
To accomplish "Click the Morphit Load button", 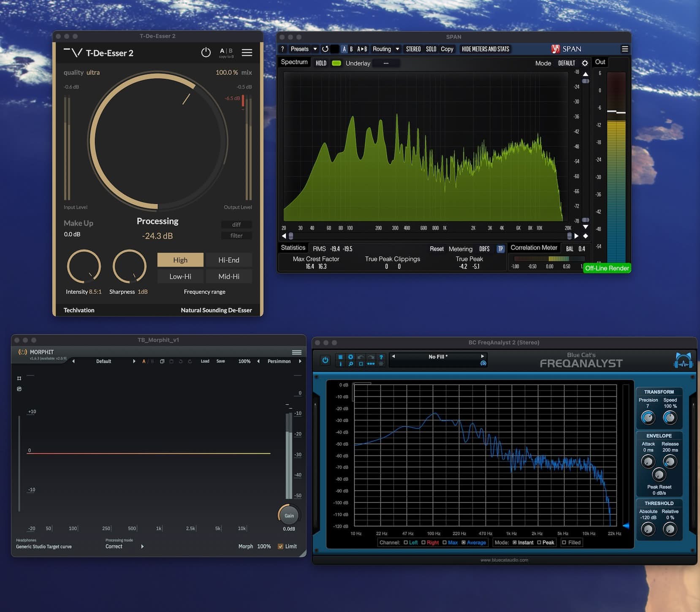I will click(205, 361).
